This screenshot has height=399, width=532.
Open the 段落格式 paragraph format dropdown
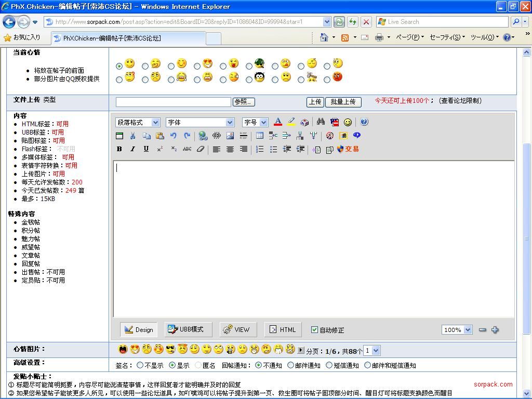click(138, 123)
